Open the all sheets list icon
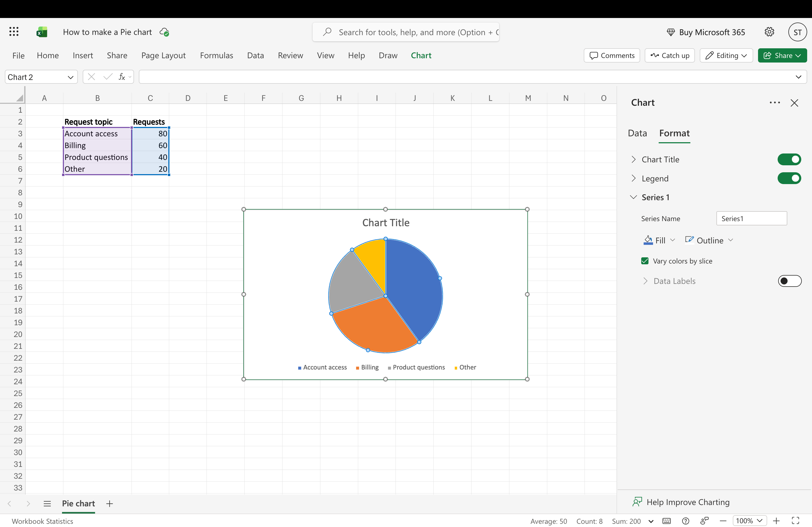Image resolution: width=812 pixels, height=527 pixels. click(47, 503)
